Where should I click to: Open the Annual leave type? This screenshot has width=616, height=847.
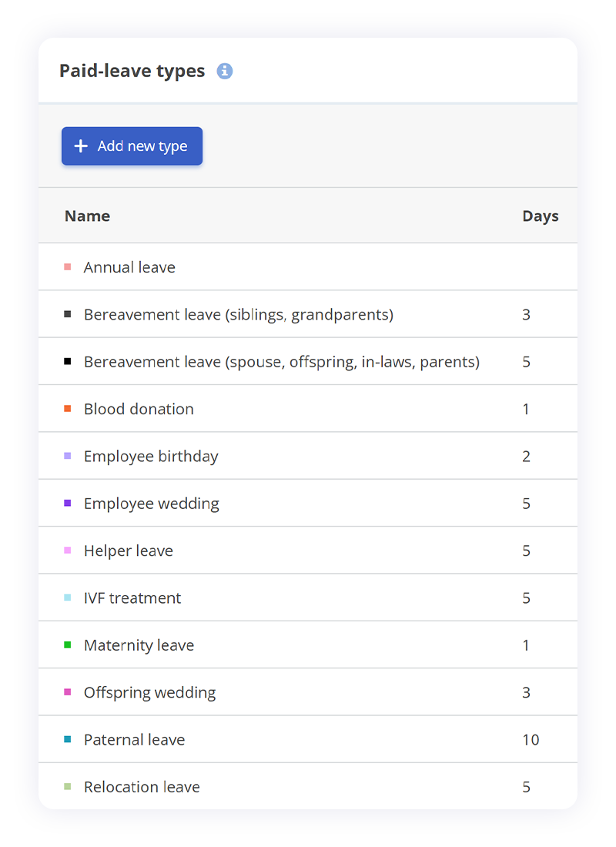129,267
